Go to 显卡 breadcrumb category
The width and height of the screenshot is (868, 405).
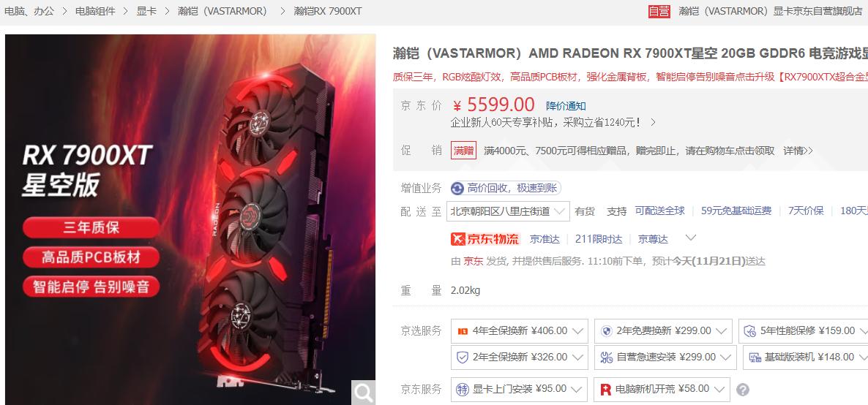(x=146, y=11)
